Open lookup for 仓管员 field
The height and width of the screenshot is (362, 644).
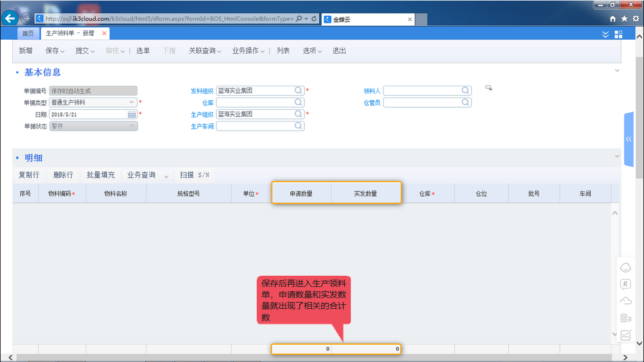(x=465, y=102)
